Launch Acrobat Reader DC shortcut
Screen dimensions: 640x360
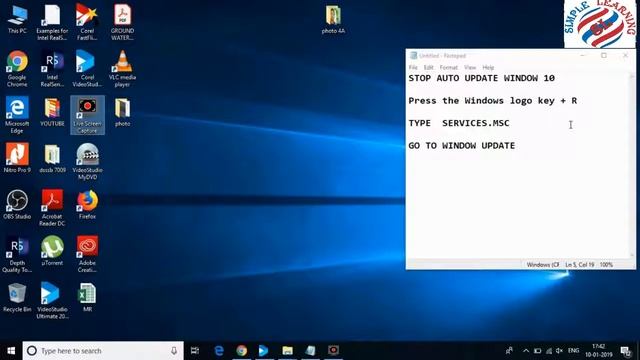click(52, 208)
